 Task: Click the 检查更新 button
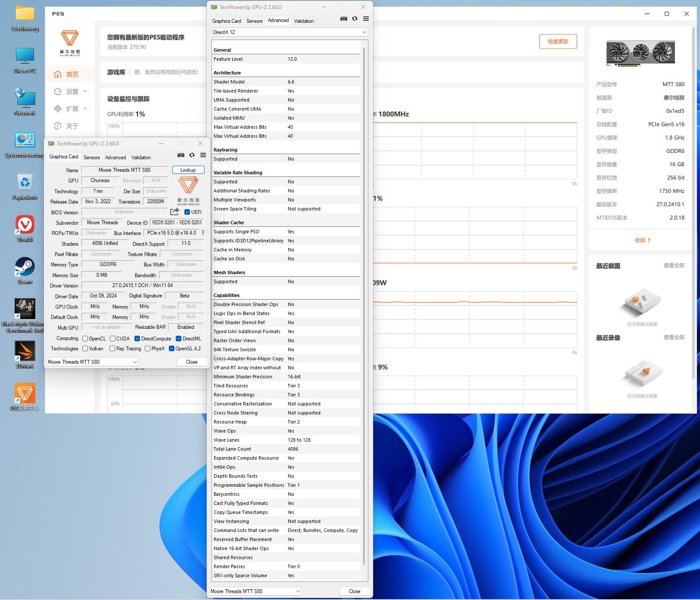[x=558, y=42]
